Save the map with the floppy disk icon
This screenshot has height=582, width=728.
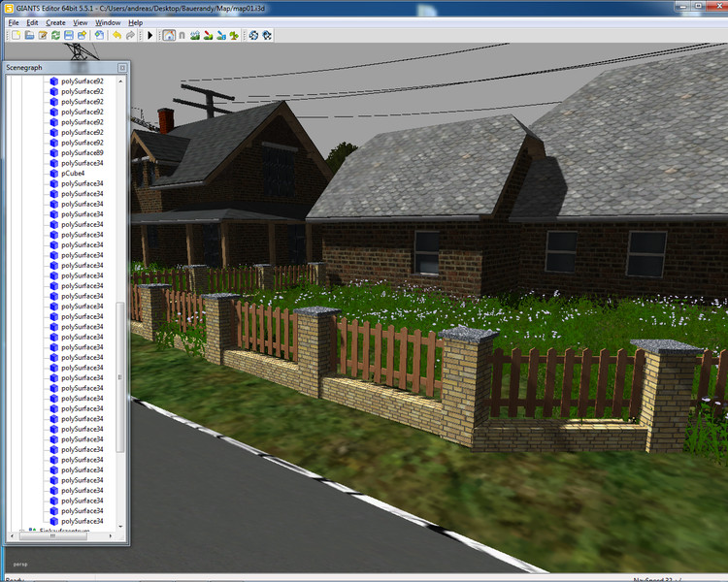[x=68, y=35]
